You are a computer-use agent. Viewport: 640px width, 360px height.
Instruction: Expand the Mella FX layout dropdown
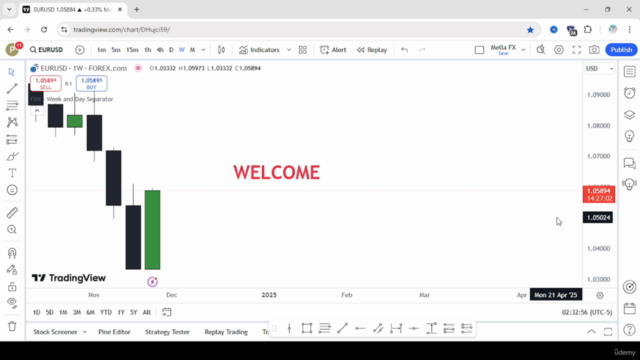(523, 50)
